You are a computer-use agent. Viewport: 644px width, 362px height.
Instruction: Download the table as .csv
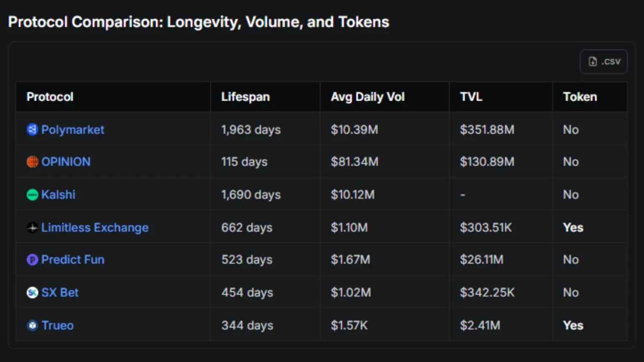point(603,62)
